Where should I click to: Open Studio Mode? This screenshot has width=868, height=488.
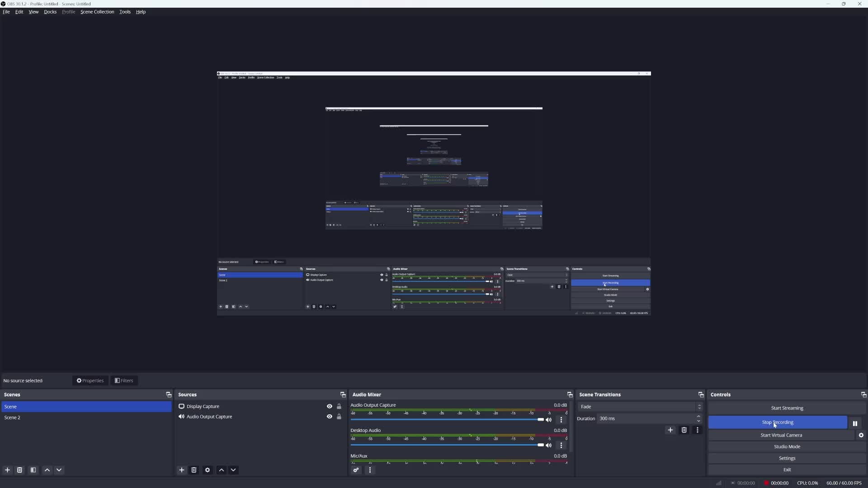(787, 446)
